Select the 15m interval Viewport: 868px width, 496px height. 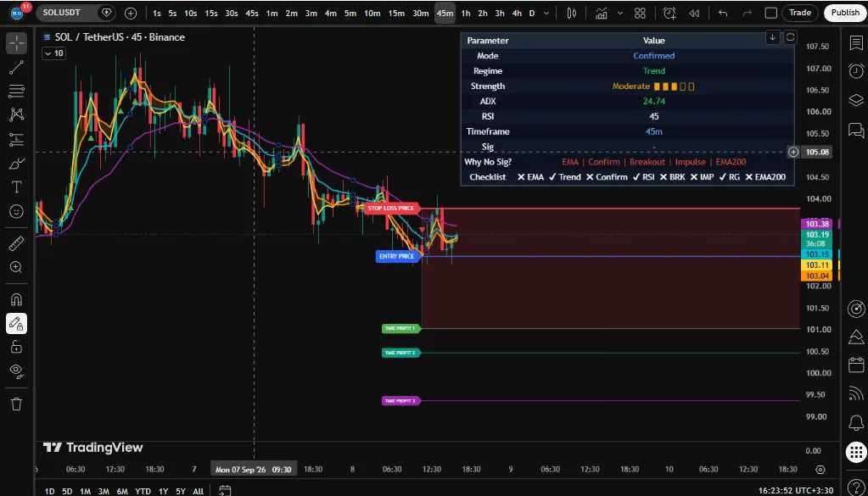pyautogui.click(x=396, y=13)
